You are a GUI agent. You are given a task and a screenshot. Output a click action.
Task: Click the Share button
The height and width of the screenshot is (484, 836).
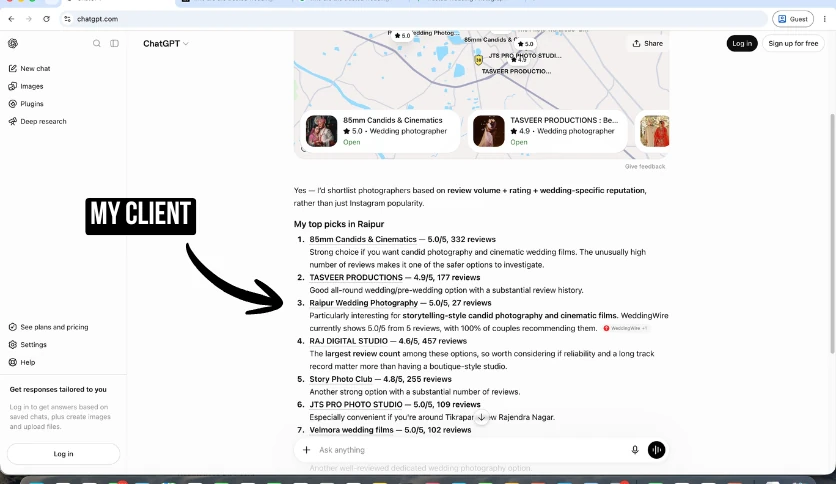pos(647,44)
